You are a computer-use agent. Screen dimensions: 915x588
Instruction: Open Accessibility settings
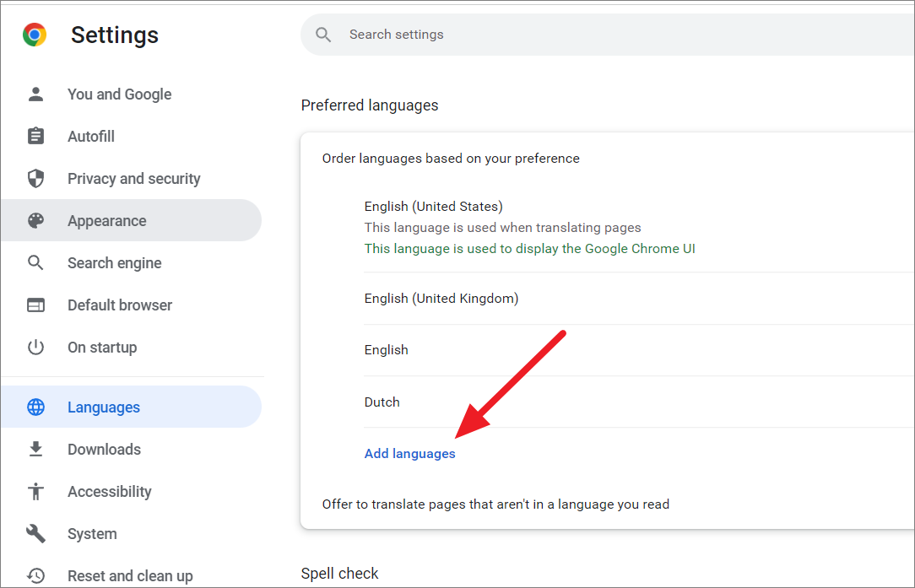[x=132, y=491]
